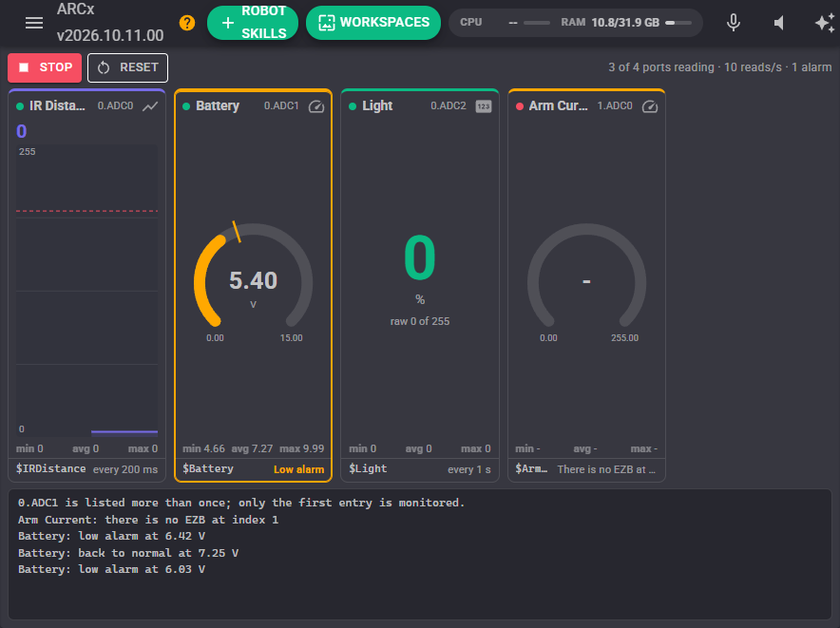Reset the ADC statistics
Viewport: 840px width, 628px height.
[x=127, y=67]
